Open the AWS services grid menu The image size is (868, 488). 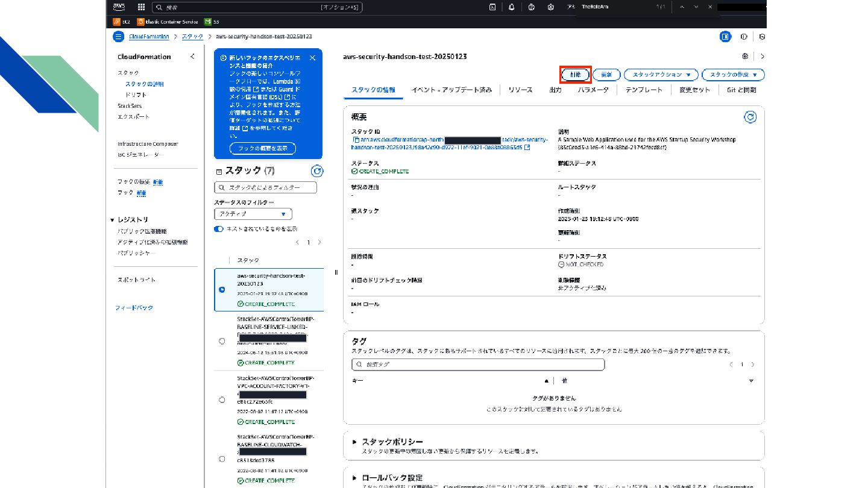click(x=141, y=7)
